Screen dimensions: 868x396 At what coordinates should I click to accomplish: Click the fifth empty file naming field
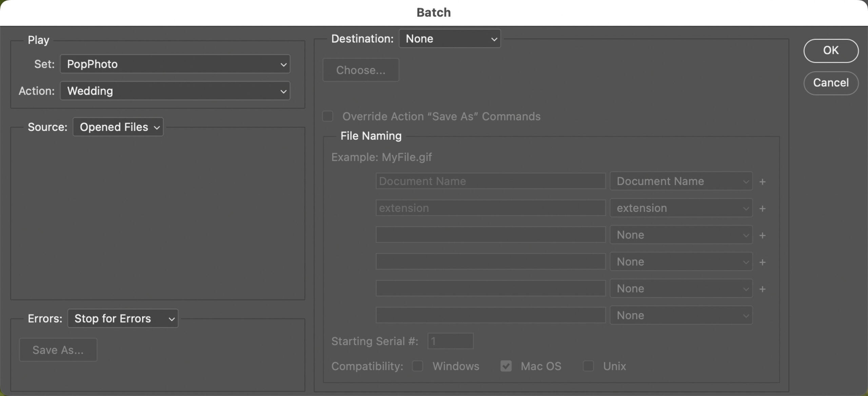[x=491, y=288]
